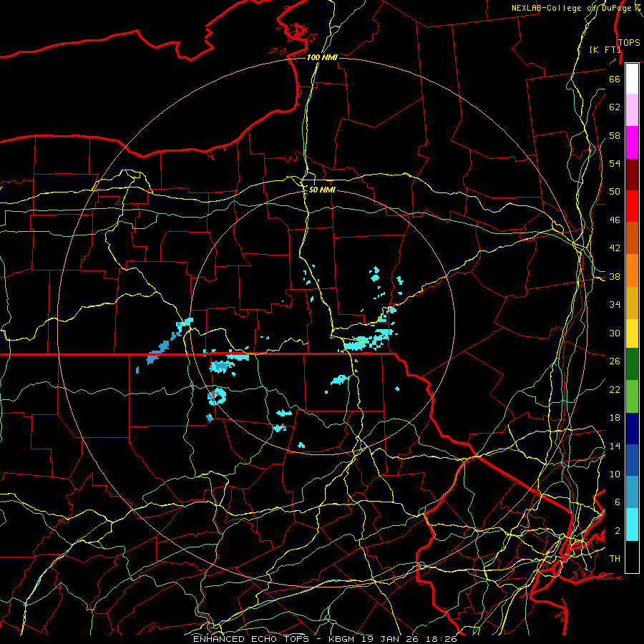This screenshot has width=644, height=644.
Task: Click the "TH" legend label
Action: (615, 559)
